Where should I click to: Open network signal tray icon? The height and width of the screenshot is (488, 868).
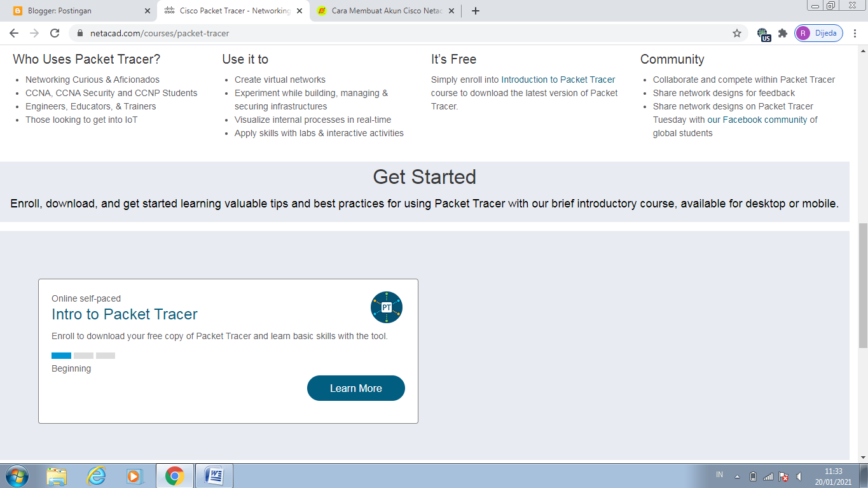pyautogui.click(x=768, y=477)
